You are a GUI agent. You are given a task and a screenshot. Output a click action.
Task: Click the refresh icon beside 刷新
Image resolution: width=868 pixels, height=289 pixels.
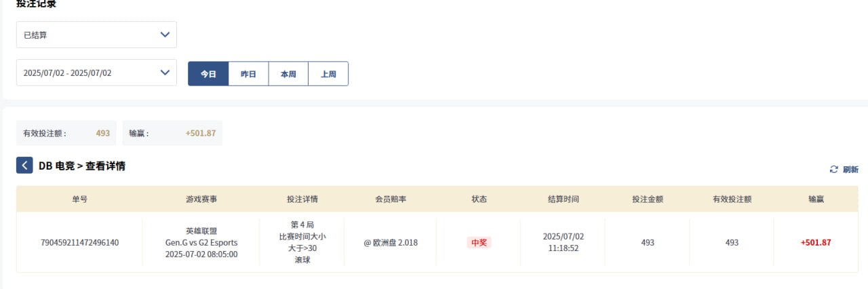[x=834, y=170]
